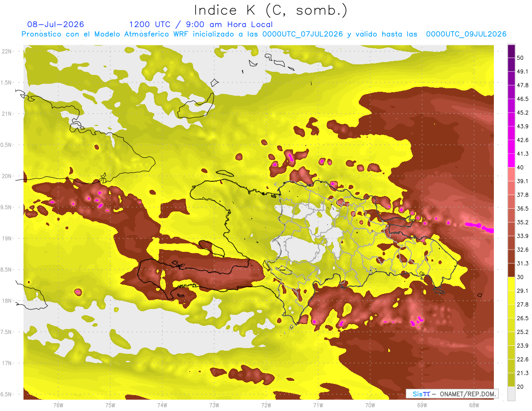Click the longitude axis label "72W"

266,405
